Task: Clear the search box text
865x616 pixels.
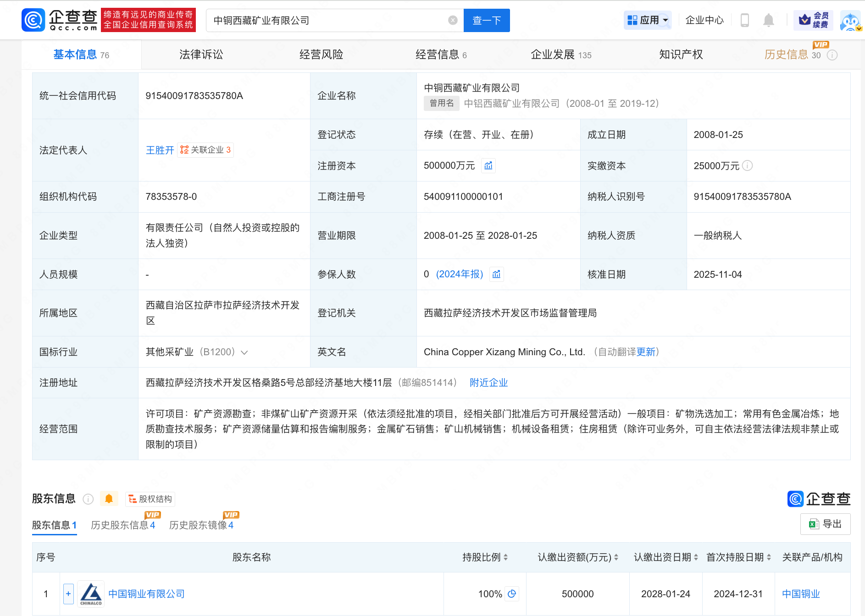Action: (x=453, y=20)
